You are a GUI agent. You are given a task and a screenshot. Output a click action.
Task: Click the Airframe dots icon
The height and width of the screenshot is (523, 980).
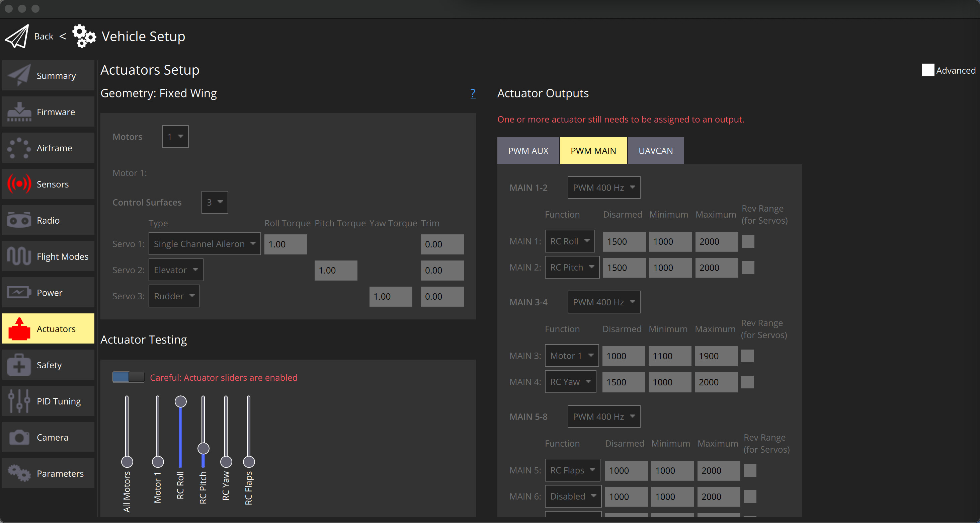[x=19, y=148]
